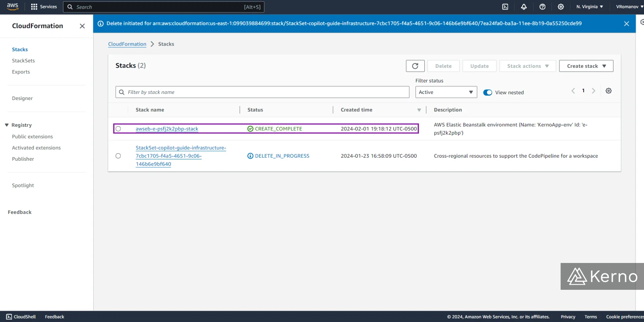Open Stacks in the side navigation
This screenshot has height=322, width=644.
(20, 49)
